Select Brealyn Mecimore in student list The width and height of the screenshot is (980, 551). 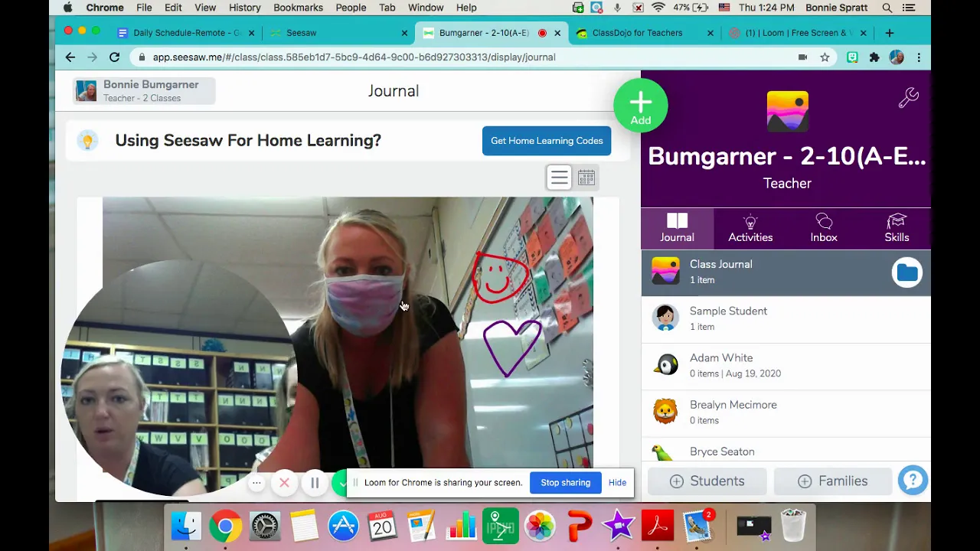pyautogui.click(x=786, y=412)
